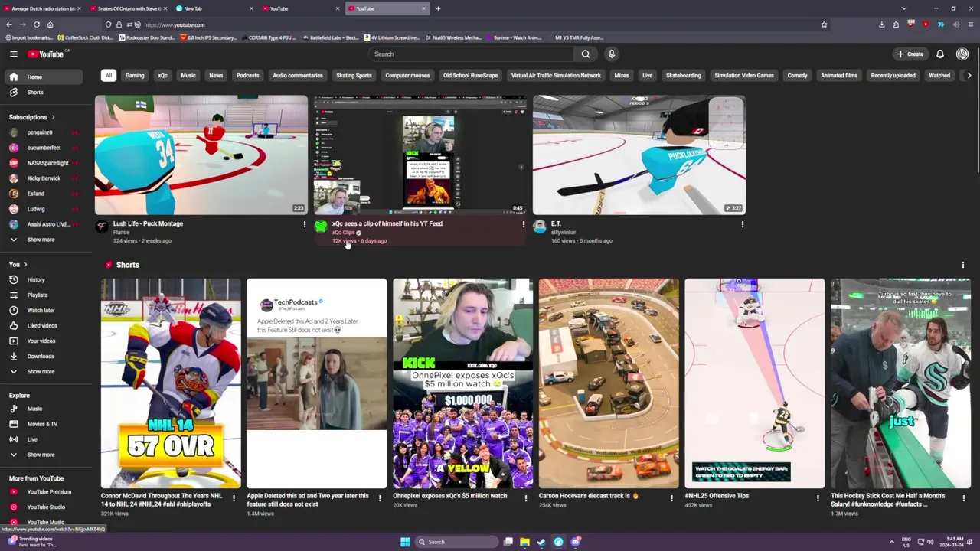Open Movies & TV under Explore

click(44, 424)
